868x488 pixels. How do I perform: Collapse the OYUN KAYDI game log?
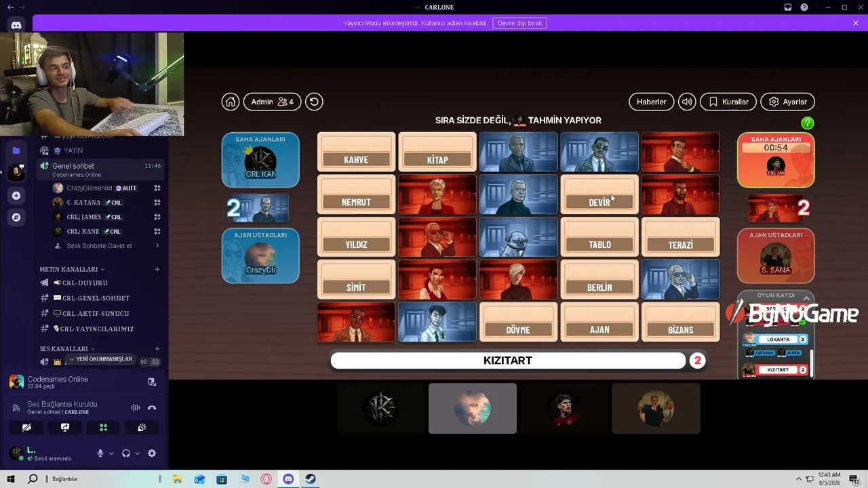806,298
